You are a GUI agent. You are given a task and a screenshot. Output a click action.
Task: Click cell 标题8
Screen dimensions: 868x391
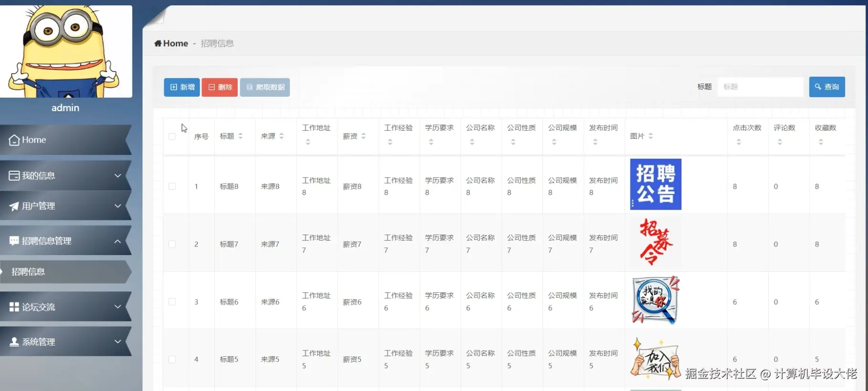pyautogui.click(x=229, y=186)
